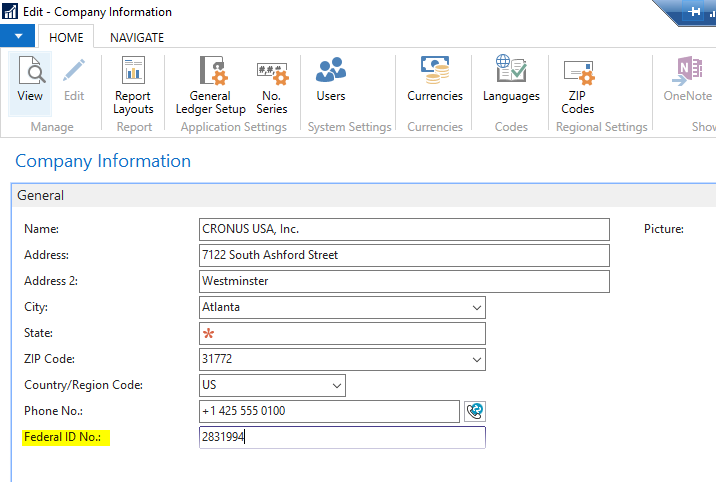Click the Picture label
Screen dimensions: 716x482
click(x=663, y=229)
